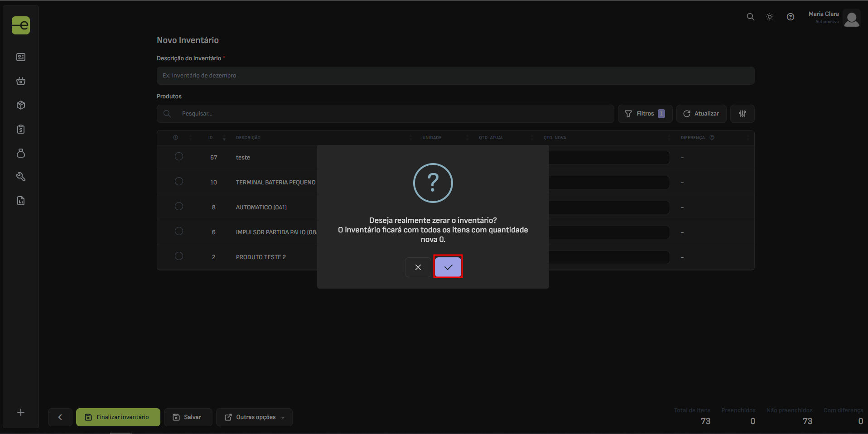868x434 pixels.
Task: Confirm zeroing inventory with checkmark button
Action: (448, 267)
